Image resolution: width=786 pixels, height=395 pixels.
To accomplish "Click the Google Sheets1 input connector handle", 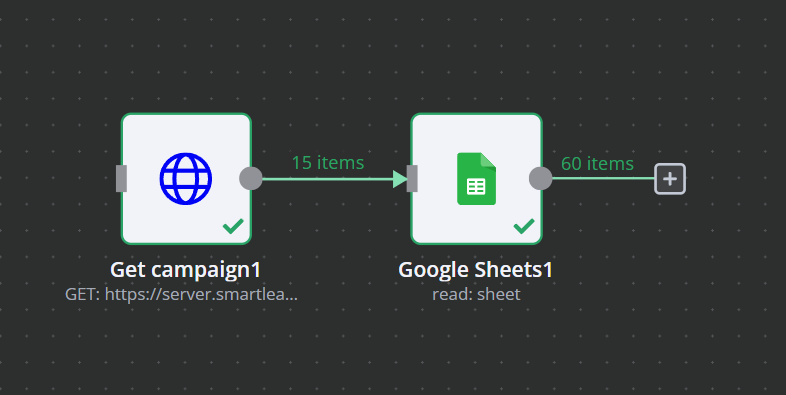I will coord(412,178).
